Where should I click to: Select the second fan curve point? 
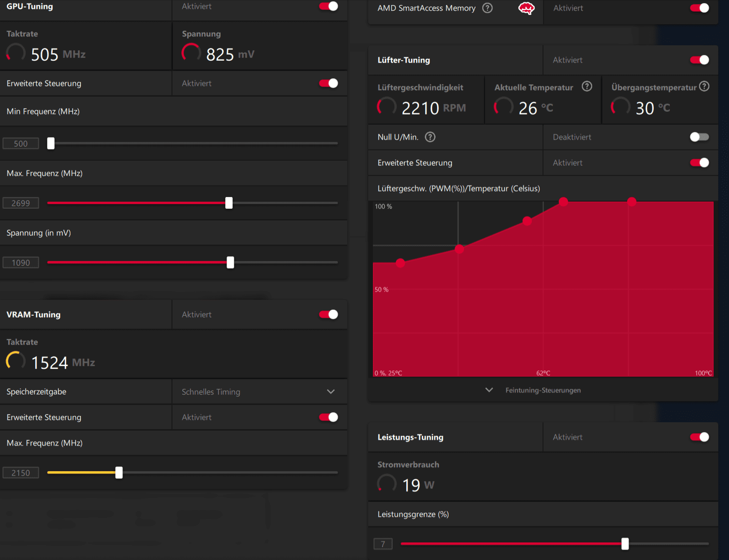[x=459, y=249]
